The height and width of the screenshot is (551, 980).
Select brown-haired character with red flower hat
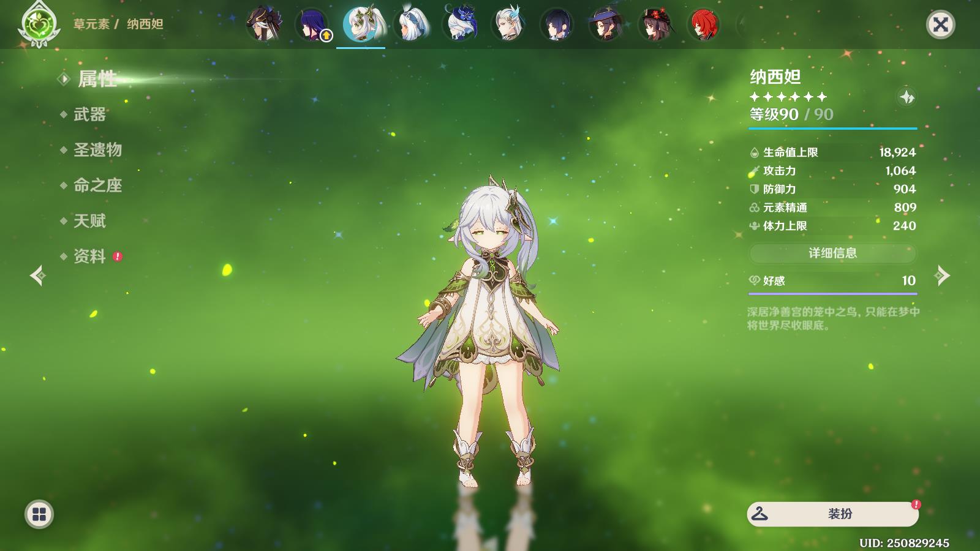pyautogui.click(x=655, y=24)
